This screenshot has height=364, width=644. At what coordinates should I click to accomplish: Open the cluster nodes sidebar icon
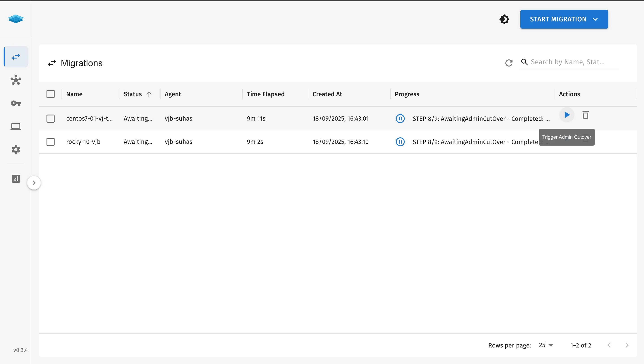[16, 80]
